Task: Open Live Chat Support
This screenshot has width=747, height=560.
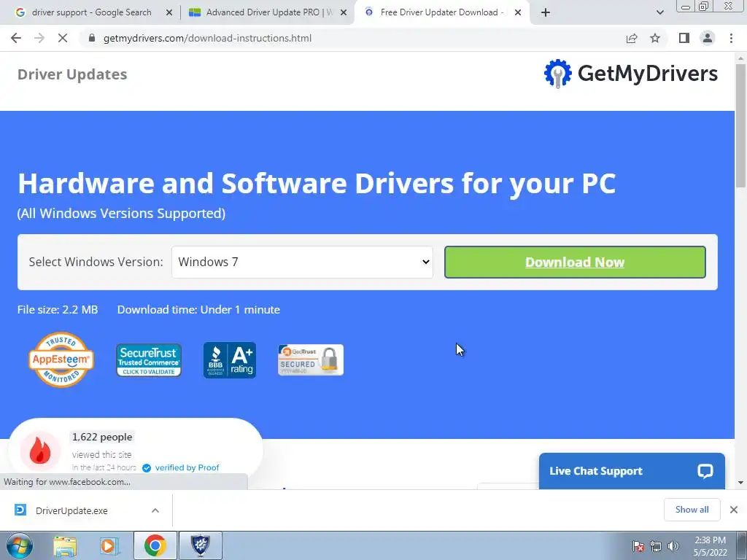Action: [632, 471]
